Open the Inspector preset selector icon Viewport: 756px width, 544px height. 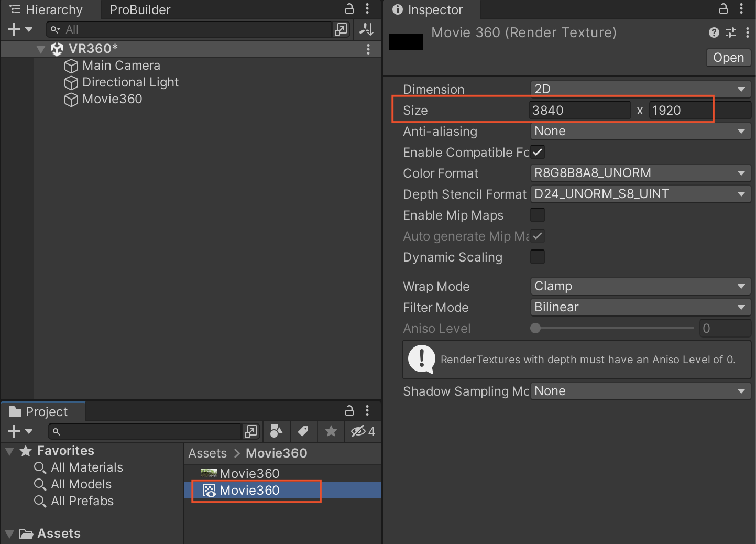730,33
